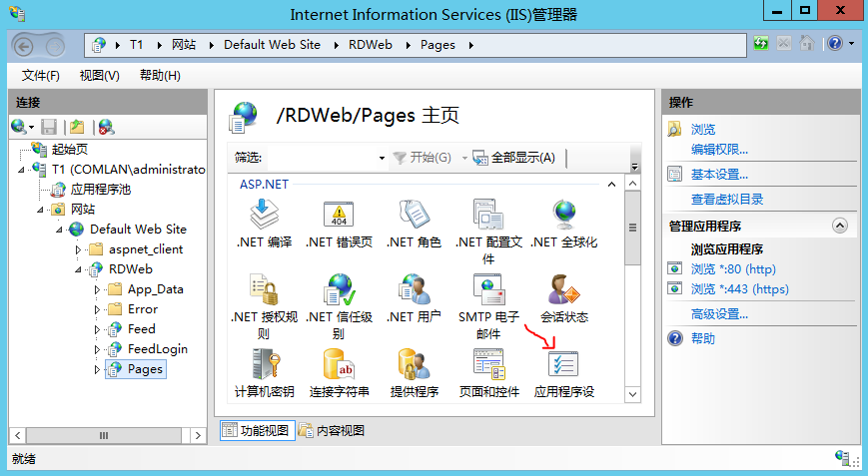Expand the Error folder node
868x476 pixels.
click(97, 309)
